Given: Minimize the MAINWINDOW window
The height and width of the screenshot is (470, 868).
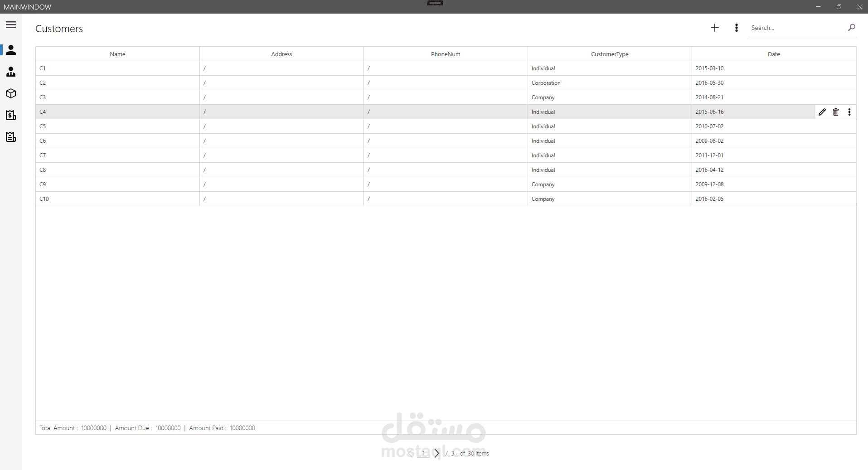Looking at the screenshot, I should 818,7.
